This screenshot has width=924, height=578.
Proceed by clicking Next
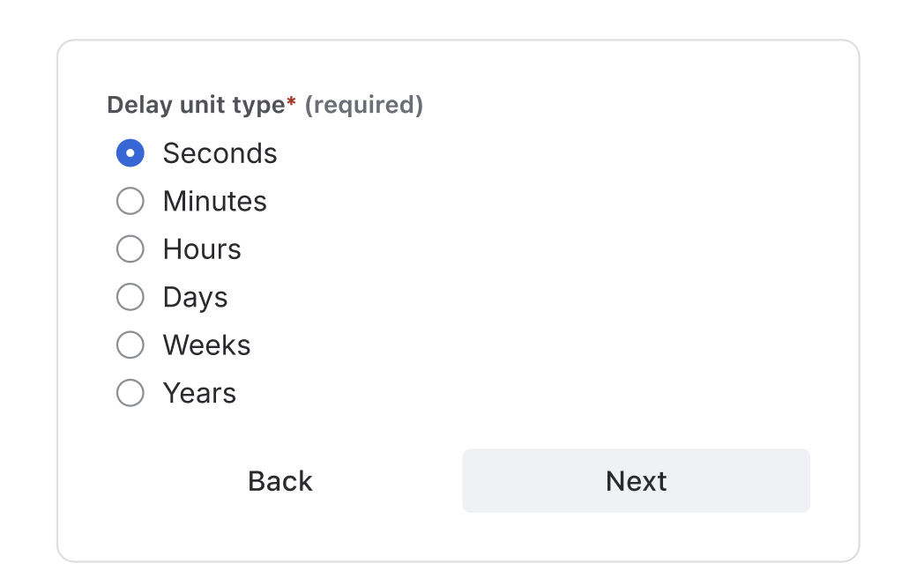coord(636,480)
